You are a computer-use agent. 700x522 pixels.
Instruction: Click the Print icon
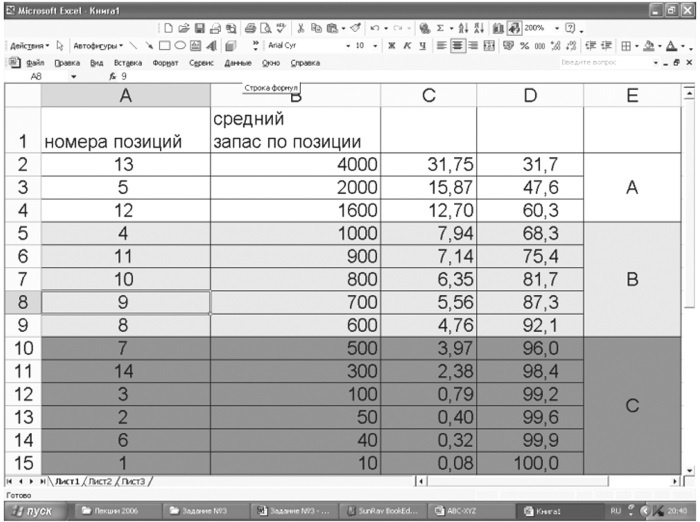tap(250, 29)
